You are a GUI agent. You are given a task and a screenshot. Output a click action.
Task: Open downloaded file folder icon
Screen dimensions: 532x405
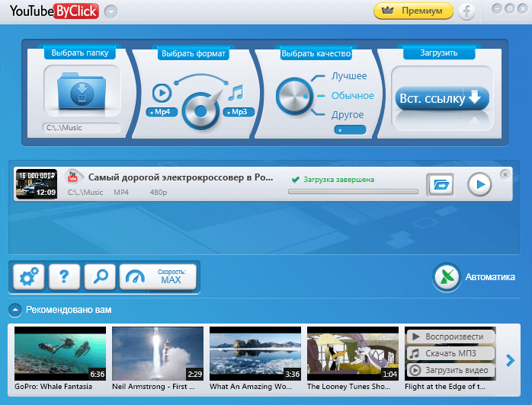pos(441,185)
